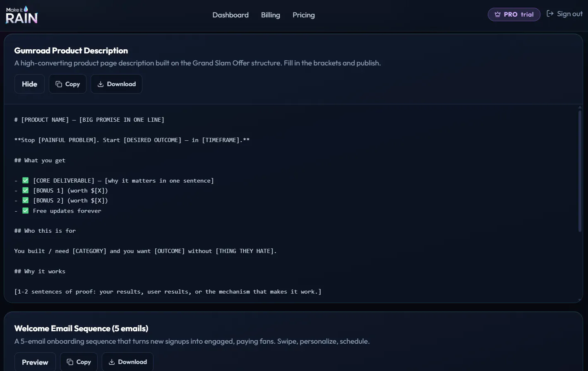Copy the Gumroad Product Description template
The width and height of the screenshot is (588, 371).
point(67,84)
